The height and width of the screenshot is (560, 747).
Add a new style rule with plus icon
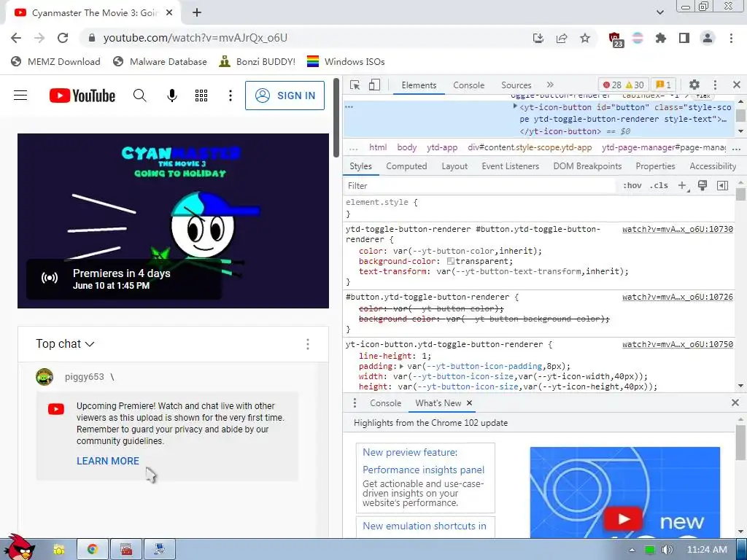683,186
